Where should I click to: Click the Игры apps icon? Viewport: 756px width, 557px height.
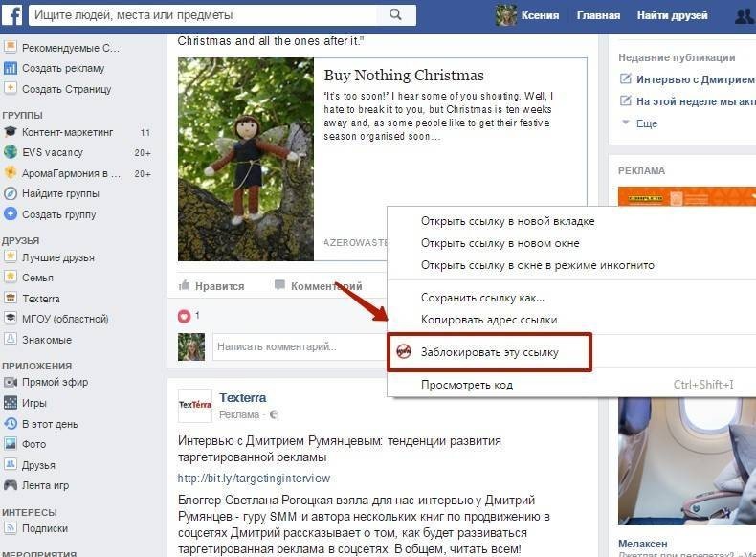(x=11, y=403)
